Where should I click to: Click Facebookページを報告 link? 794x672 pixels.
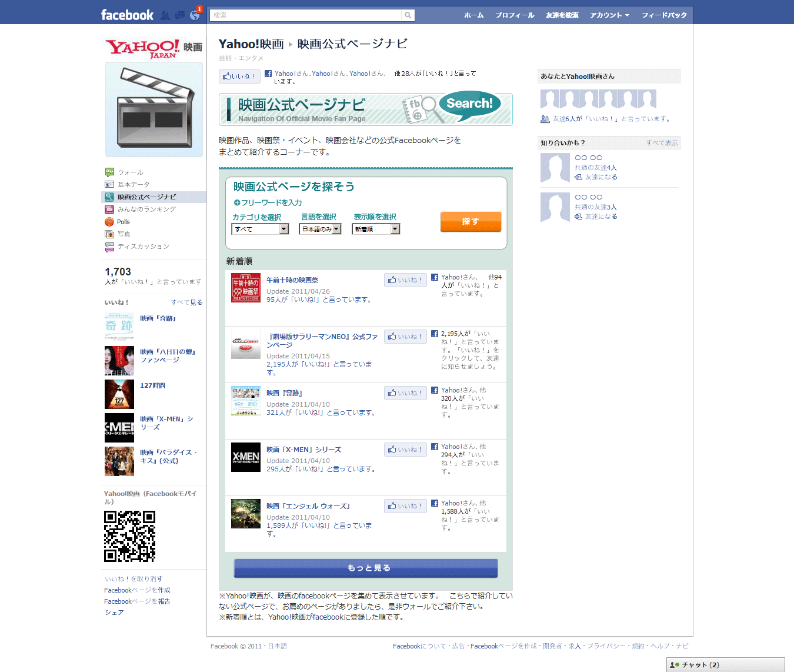coord(137,601)
